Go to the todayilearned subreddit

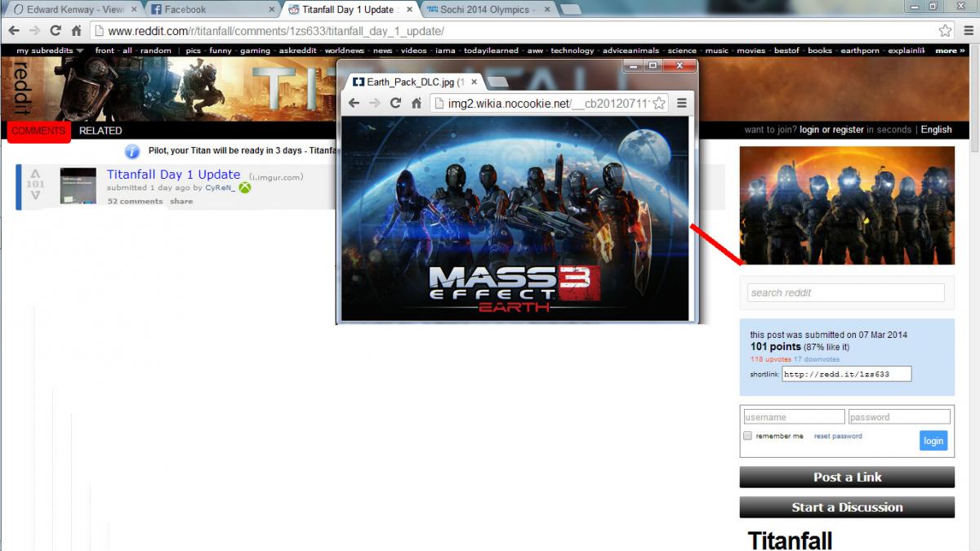491,51
